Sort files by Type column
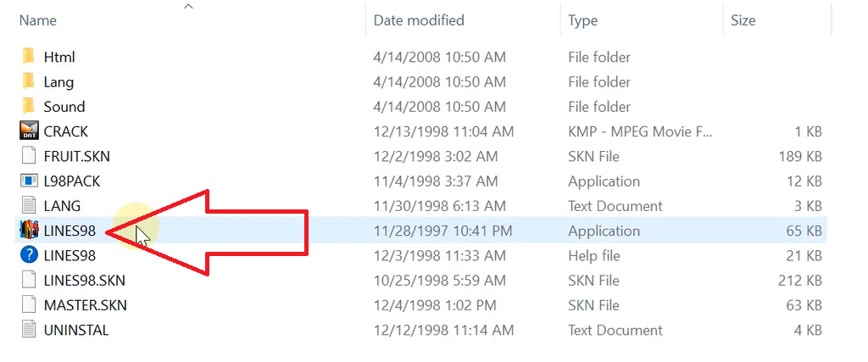This screenshot has width=868, height=362. point(582,20)
